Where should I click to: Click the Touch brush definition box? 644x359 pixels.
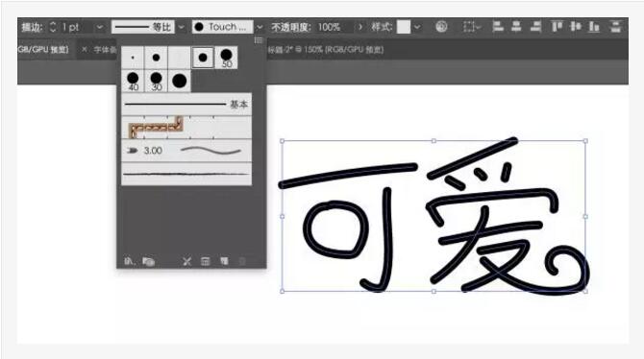click(x=223, y=27)
